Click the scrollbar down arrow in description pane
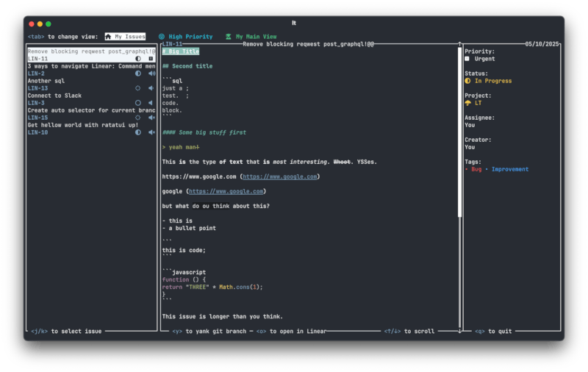The image size is (588, 372). pos(460,331)
